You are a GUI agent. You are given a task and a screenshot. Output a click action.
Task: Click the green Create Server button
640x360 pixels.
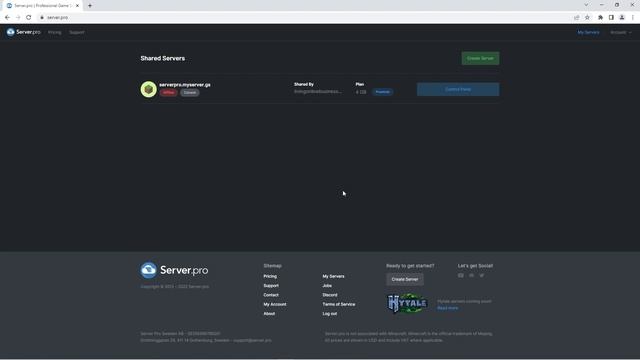click(x=480, y=58)
